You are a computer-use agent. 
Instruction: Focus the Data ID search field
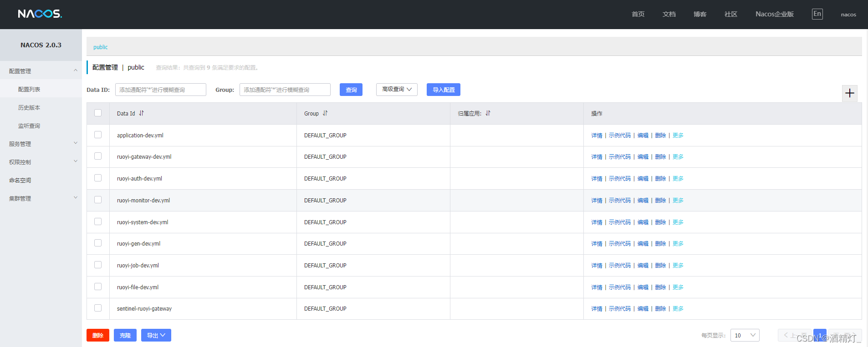161,90
